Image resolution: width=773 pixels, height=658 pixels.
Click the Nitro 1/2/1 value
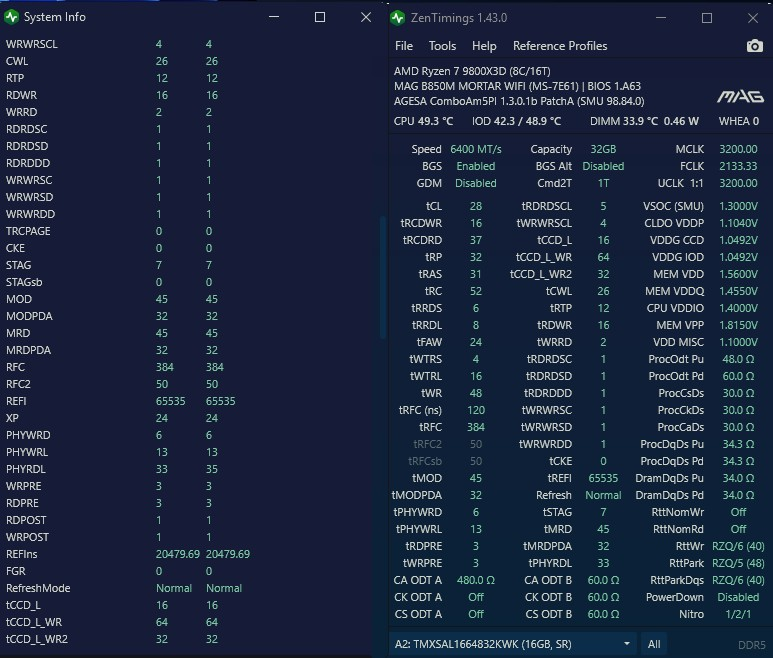coord(738,614)
